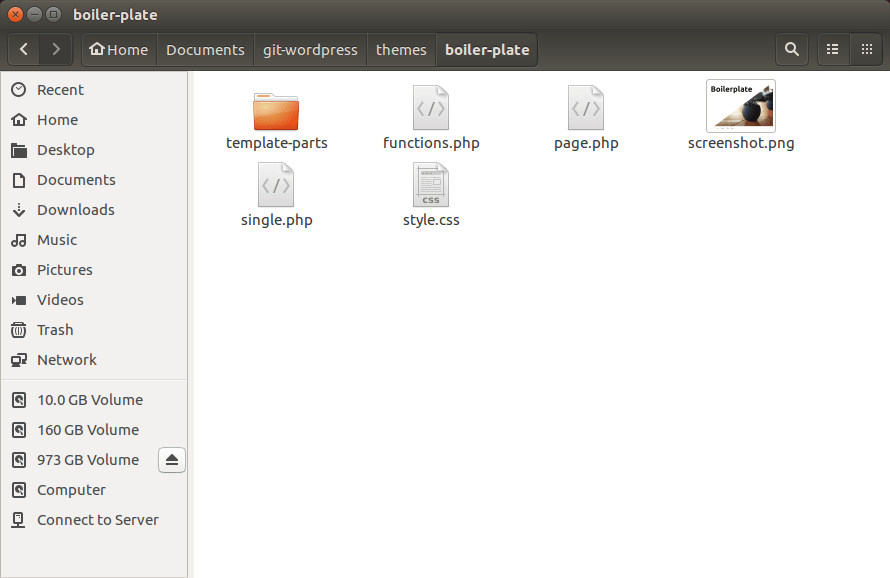
Task: Select the page.php file icon
Action: [x=586, y=107]
